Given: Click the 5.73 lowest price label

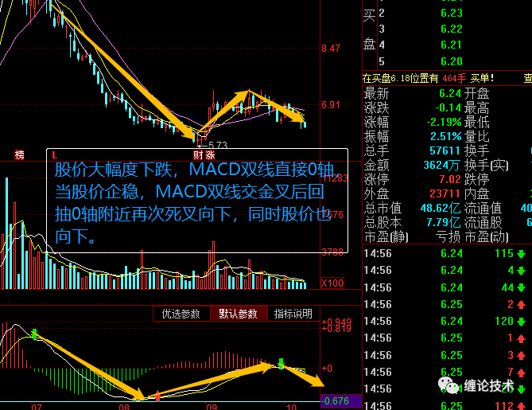Looking at the screenshot, I should [218, 145].
